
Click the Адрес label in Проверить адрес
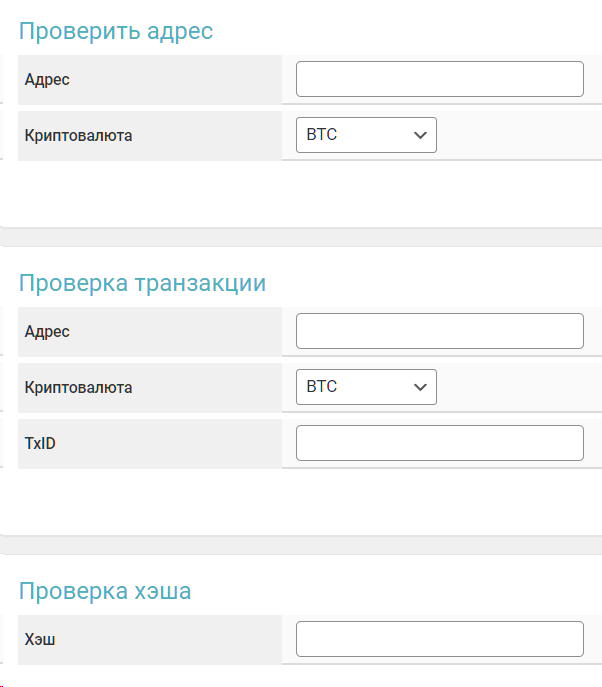pos(47,79)
